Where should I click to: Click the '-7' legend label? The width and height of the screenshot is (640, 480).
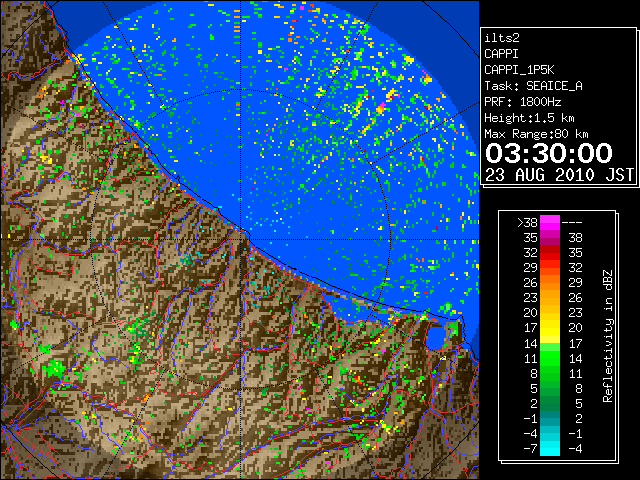[530, 448]
